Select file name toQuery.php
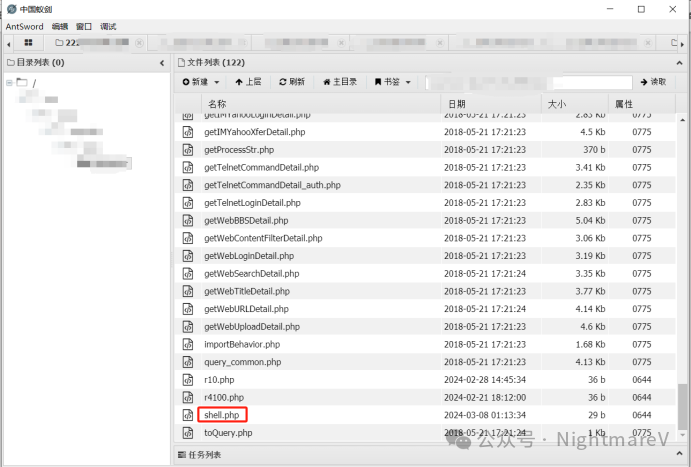 (x=228, y=433)
